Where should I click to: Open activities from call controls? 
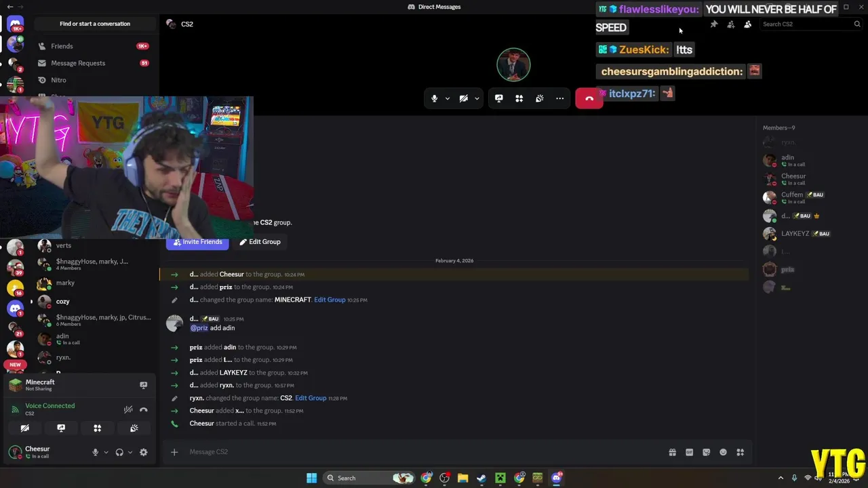(519, 98)
